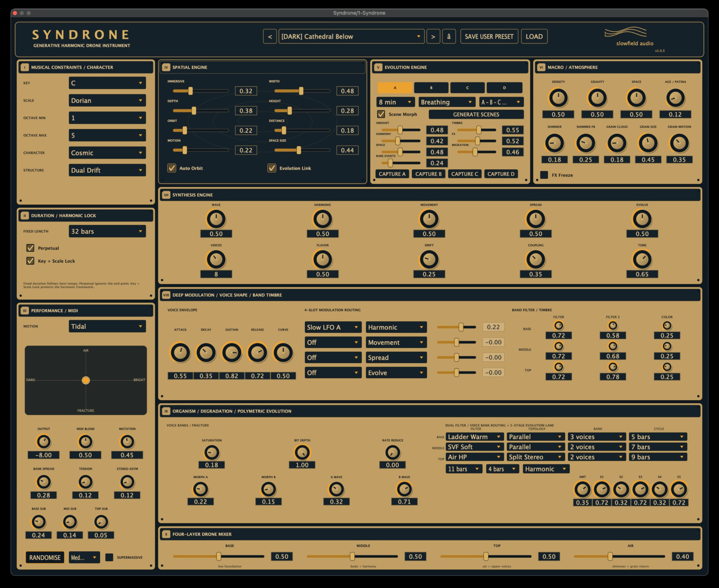Image resolution: width=719 pixels, height=588 pixels.
Task: Select scene tab B
Action: (431, 88)
